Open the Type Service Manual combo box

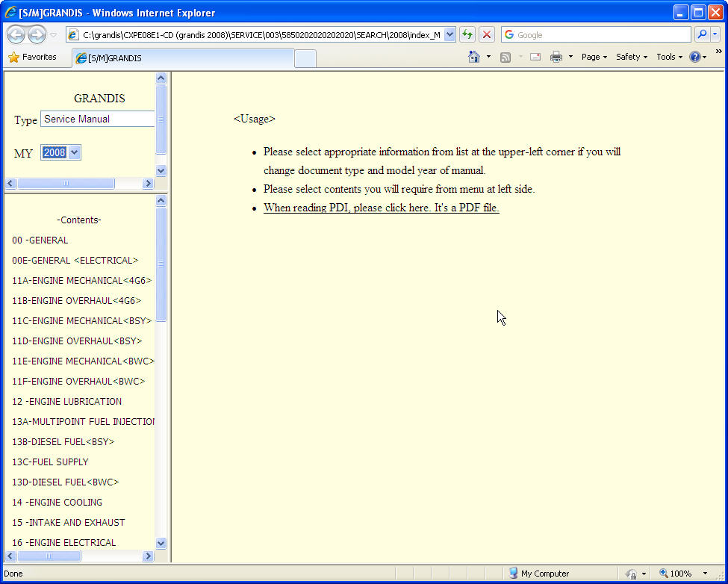coord(98,119)
